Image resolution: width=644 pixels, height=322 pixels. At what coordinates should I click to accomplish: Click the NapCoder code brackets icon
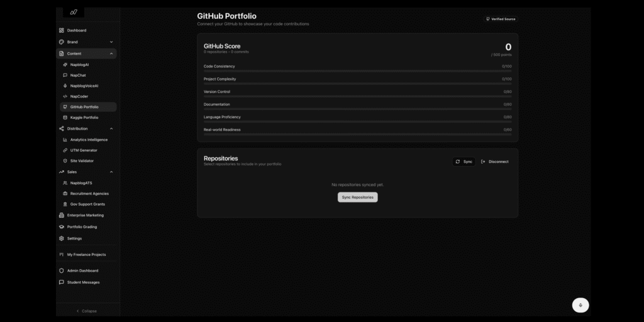coord(65,96)
